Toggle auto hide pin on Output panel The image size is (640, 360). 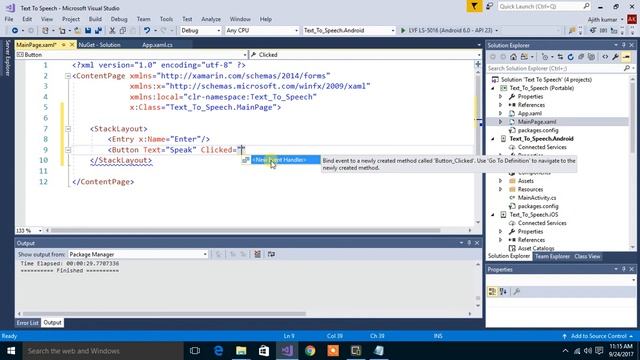469,243
